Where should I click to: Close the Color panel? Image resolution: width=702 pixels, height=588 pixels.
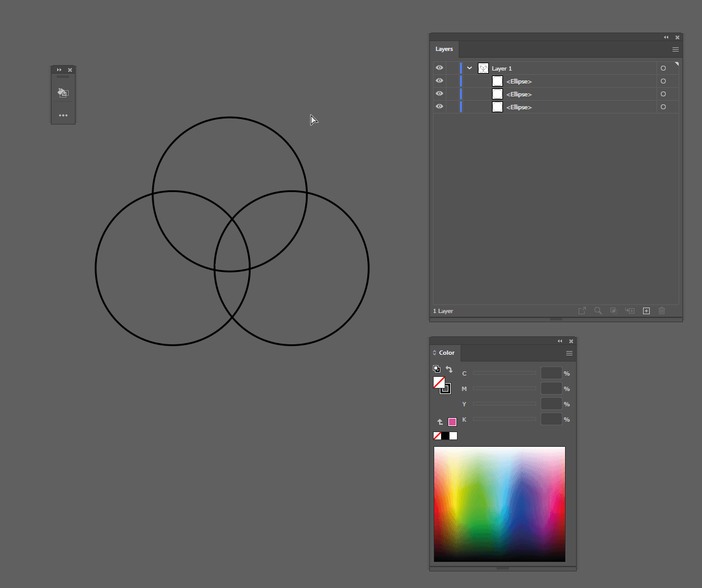pyautogui.click(x=571, y=341)
